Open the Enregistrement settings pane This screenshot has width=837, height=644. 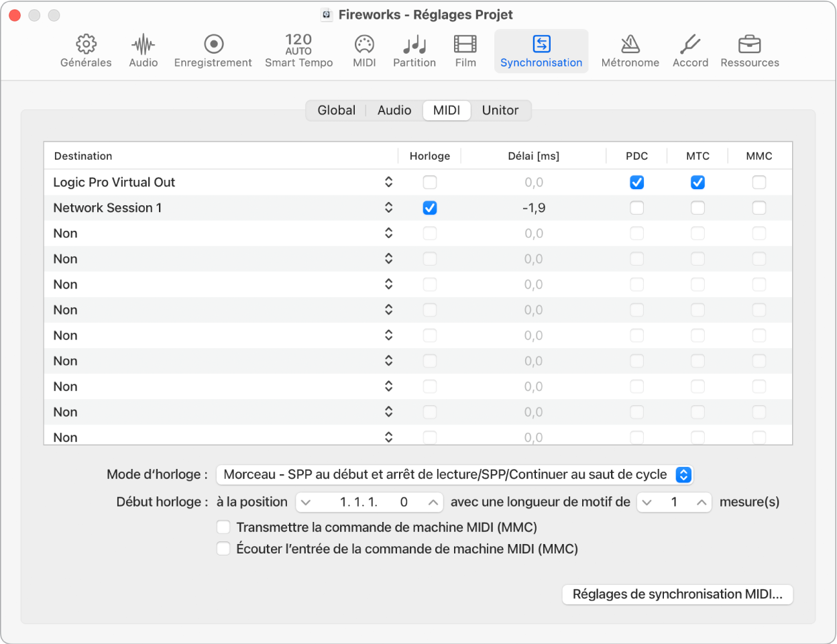tap(213, 50)
